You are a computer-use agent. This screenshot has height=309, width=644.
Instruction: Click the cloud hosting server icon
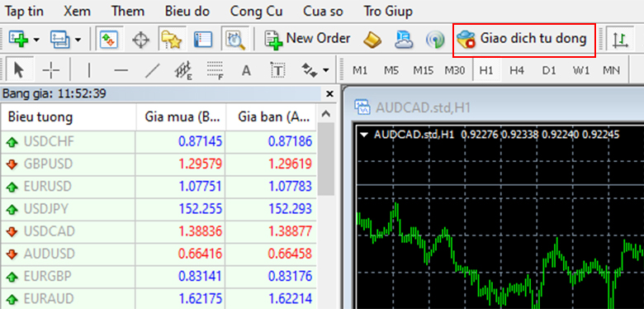point(404,40)
